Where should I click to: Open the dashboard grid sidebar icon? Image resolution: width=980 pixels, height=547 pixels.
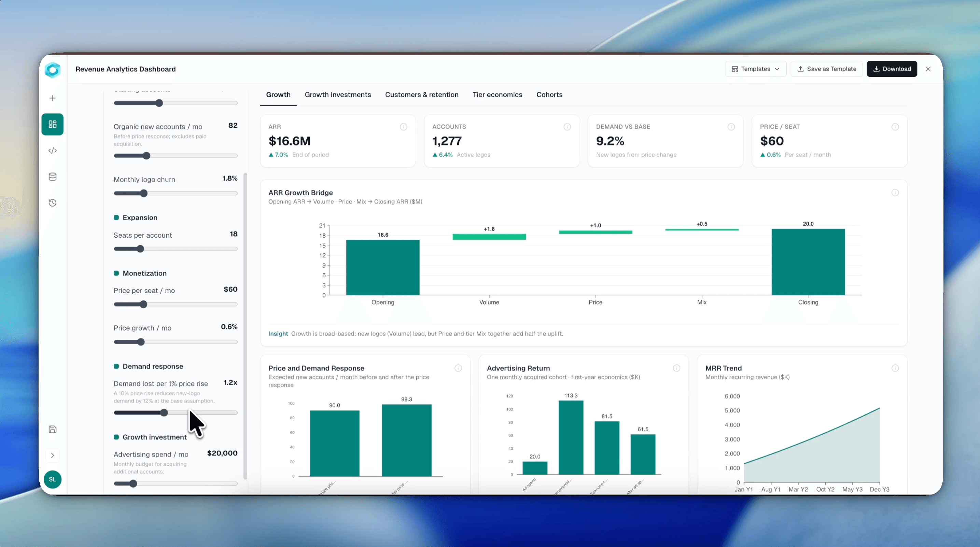[x=53, y=124]
